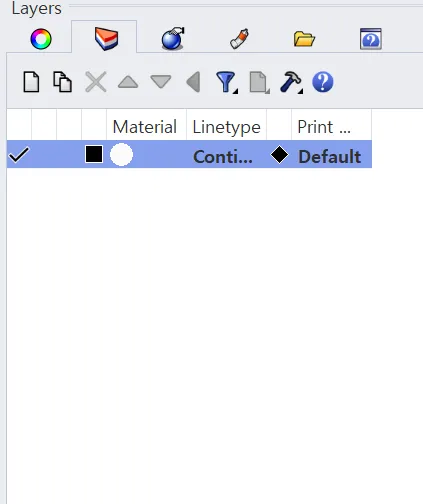Switch to the Layers panel tab
The width and height of the screenshot is (423, 504).
pos(106,38)
